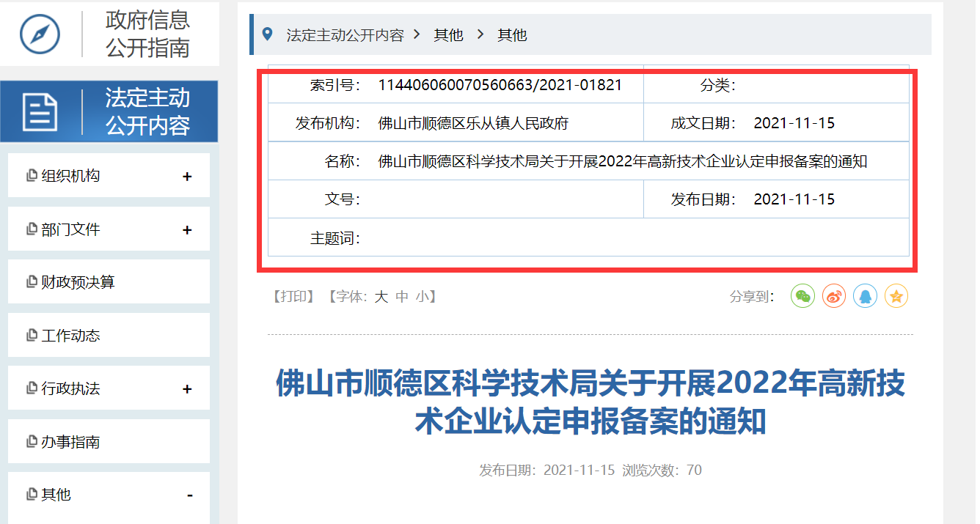
Task: Share article to Weibo icon
Action: pyautogui.click(x=834, y=296)
